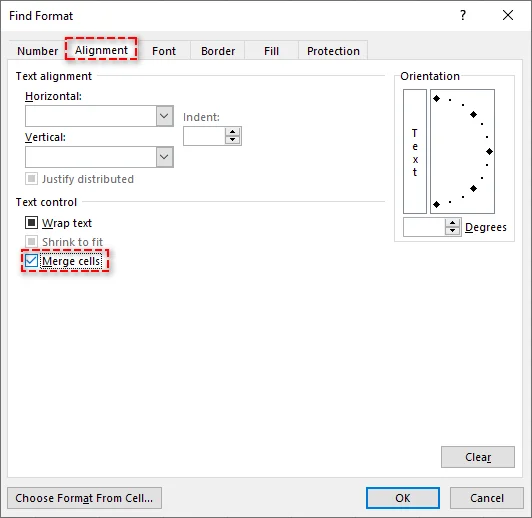Switch to the Border tab
This screenshot has width=532, height=518.
pos(218,51)
